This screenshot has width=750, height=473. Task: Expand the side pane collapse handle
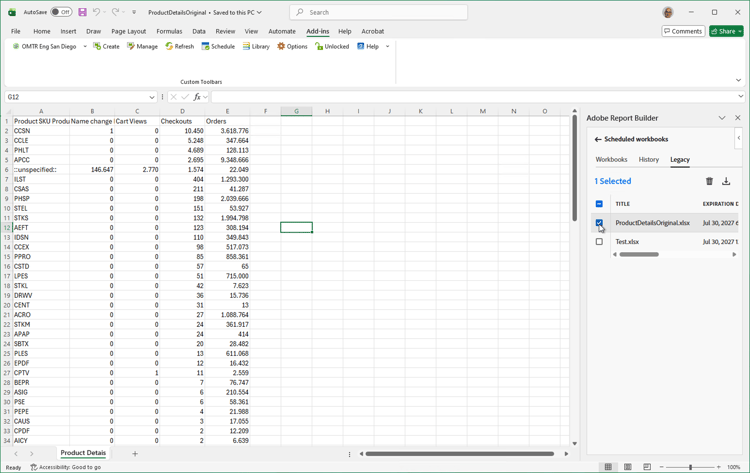click(x=738, y=139)
